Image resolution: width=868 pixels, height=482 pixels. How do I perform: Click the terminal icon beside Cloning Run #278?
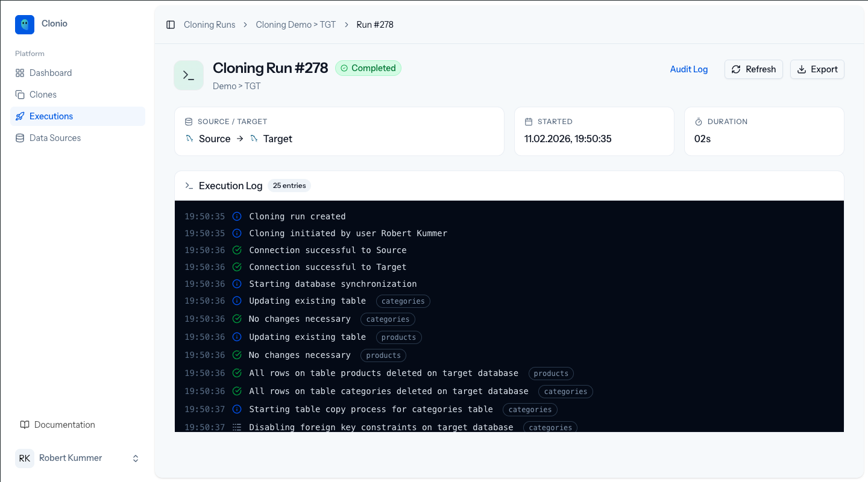pyautogui.click(x=189, y=75)
